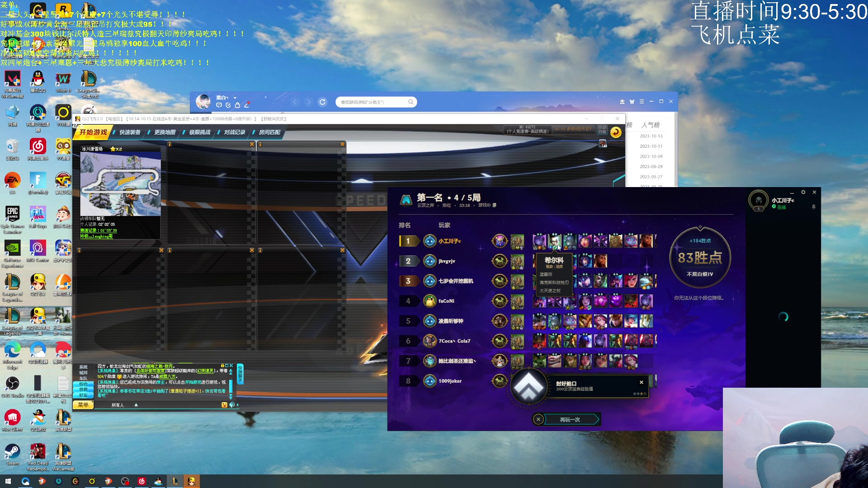868x488 pixels.
Task: Open the Steam desktop icon
Action: coord(12,454)
